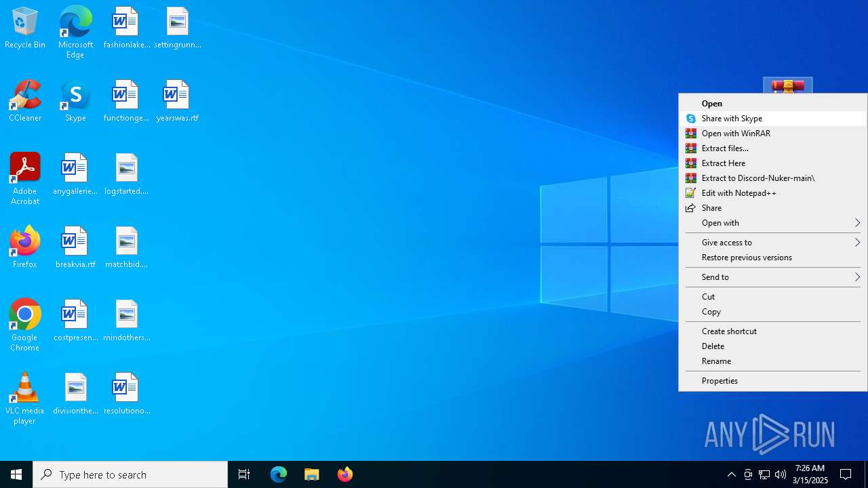
Task: Click the Meet Now tray icon
Action: click(748, 474)
